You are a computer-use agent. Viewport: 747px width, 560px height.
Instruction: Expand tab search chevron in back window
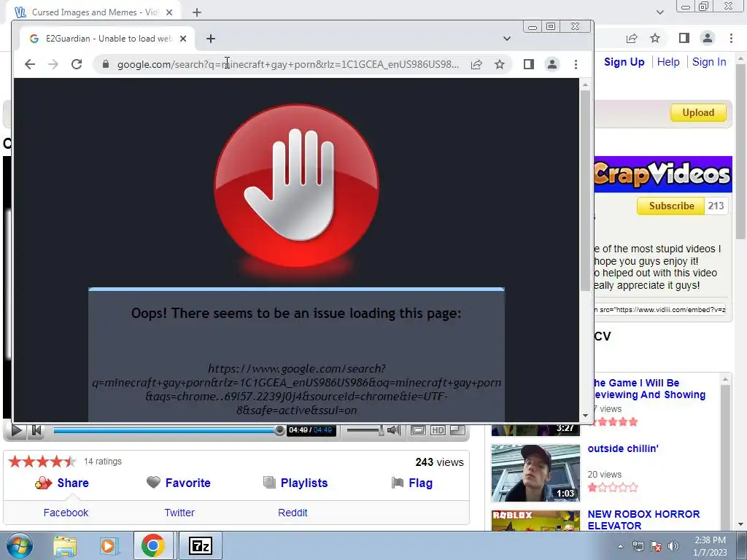pyautogui.click(x=659, y=12)
